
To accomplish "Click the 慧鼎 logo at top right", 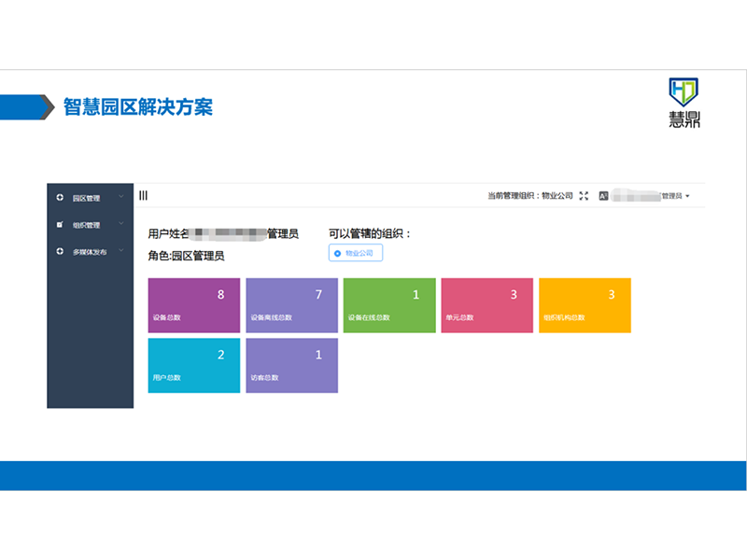I will (x=684, y=103).
